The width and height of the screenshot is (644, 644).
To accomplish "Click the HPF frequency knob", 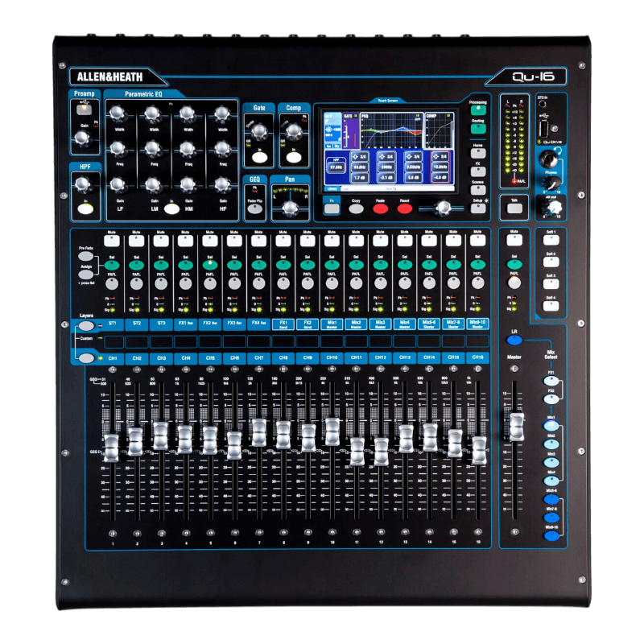I will 84,184.
